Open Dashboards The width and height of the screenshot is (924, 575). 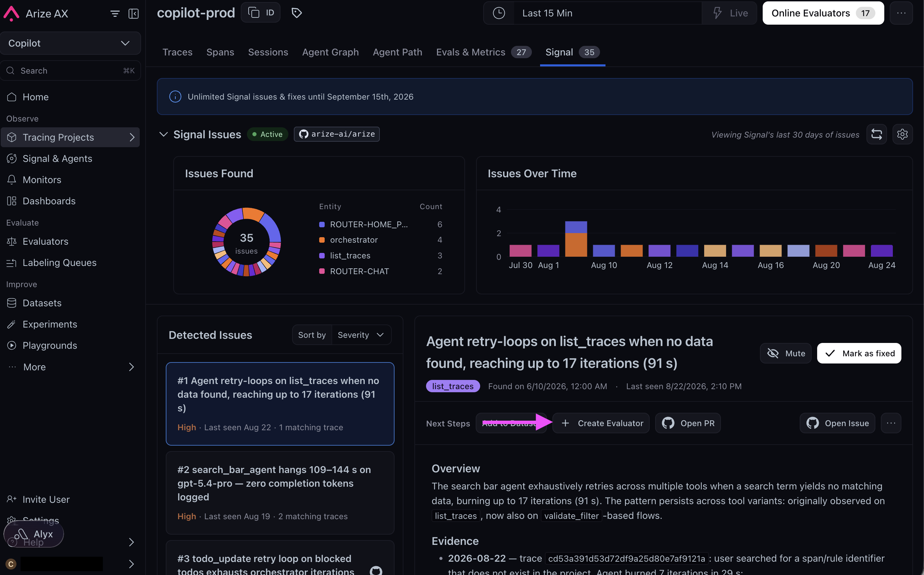[49, 201]
